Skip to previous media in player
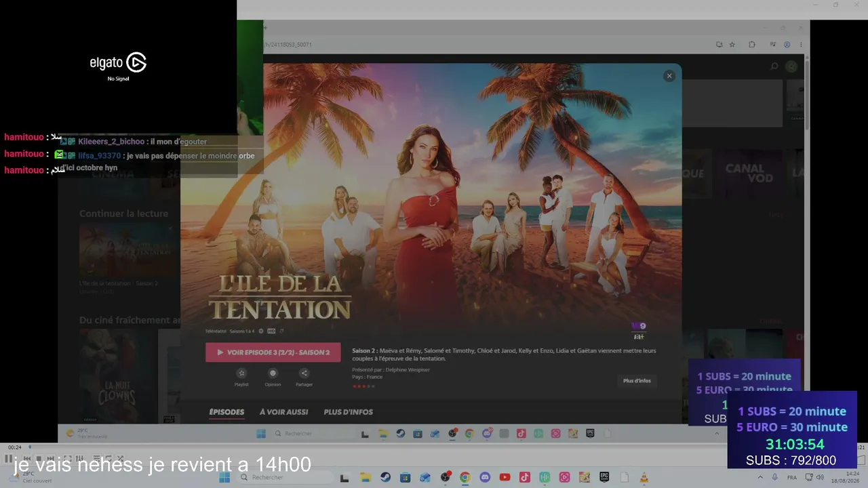Image resolution: width=868 pixels, height=488 pixels. coord(26,459)
